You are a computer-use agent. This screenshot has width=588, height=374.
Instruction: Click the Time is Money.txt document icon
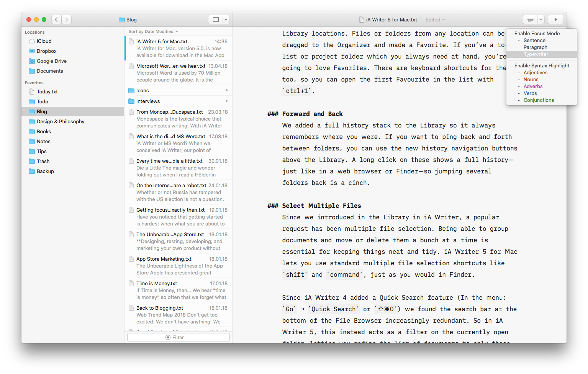pyautogui.click(x=131, y=283)
